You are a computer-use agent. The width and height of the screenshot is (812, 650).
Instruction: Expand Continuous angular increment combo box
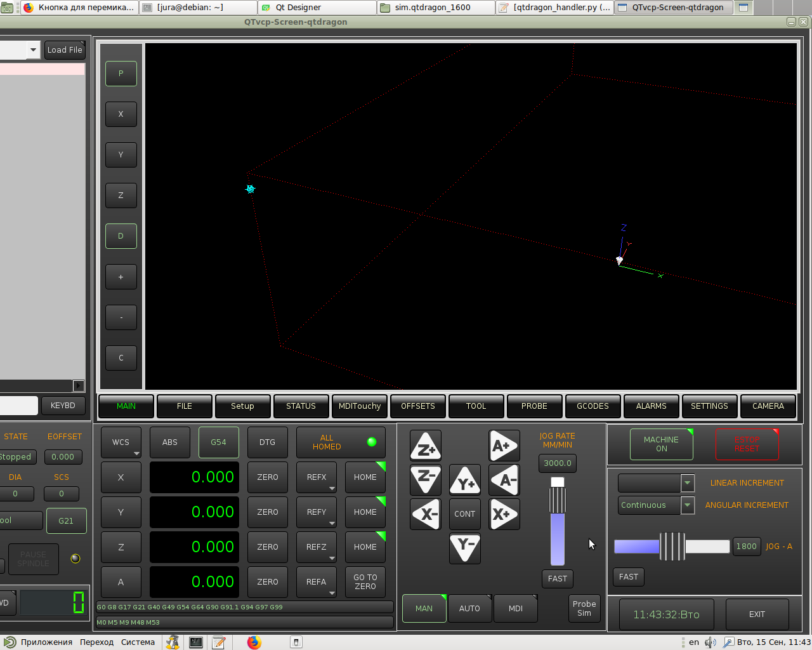point(688,505)
